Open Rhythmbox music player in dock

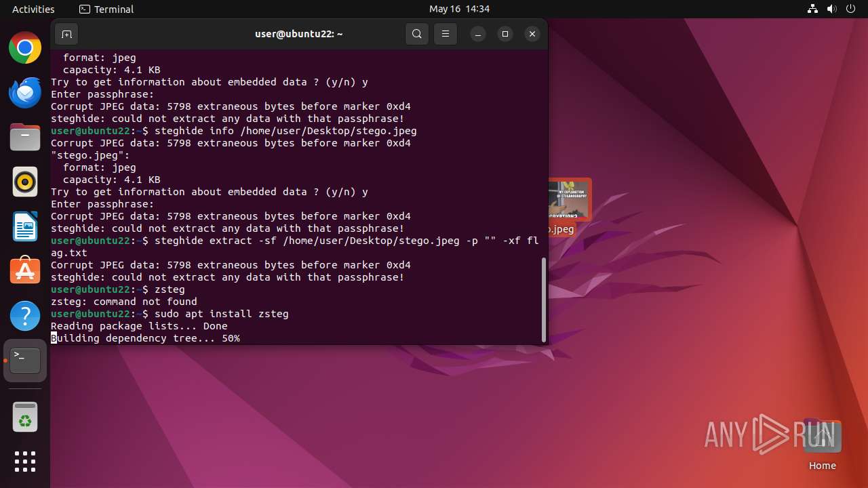[x=25, y=182]
